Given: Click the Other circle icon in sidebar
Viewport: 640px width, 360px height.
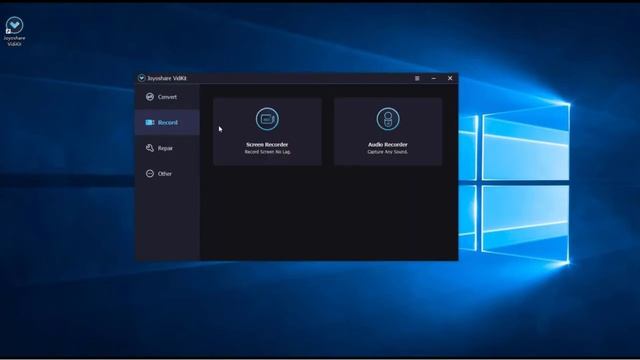Looking at the screenshot, I should 150,173.
